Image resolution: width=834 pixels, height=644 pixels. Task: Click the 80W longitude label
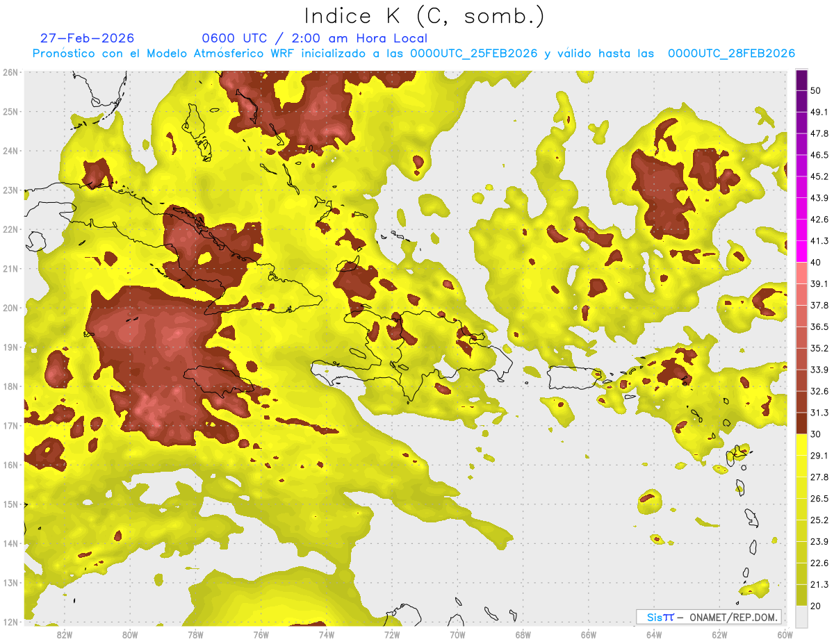(x=129, y=634)
